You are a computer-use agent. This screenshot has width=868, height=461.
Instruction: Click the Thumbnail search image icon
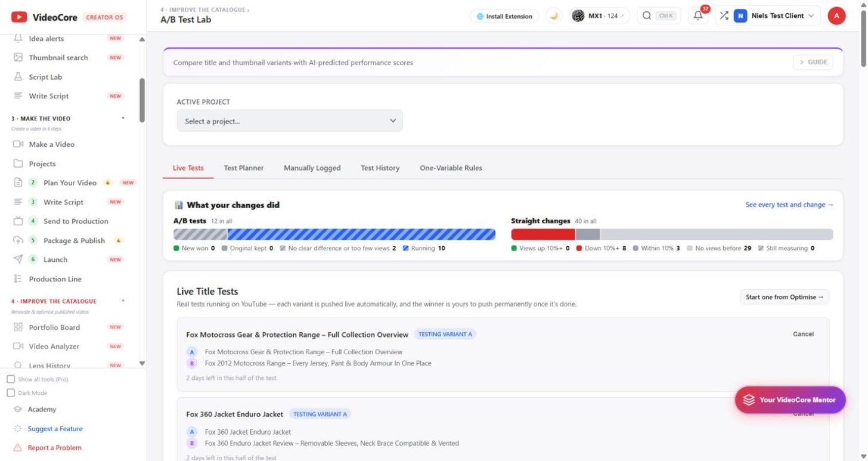tap(18, 57)
